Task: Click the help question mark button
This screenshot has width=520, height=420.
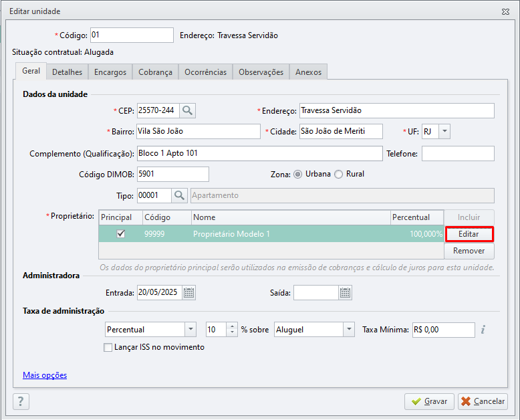Action: (x=21, y=401)
